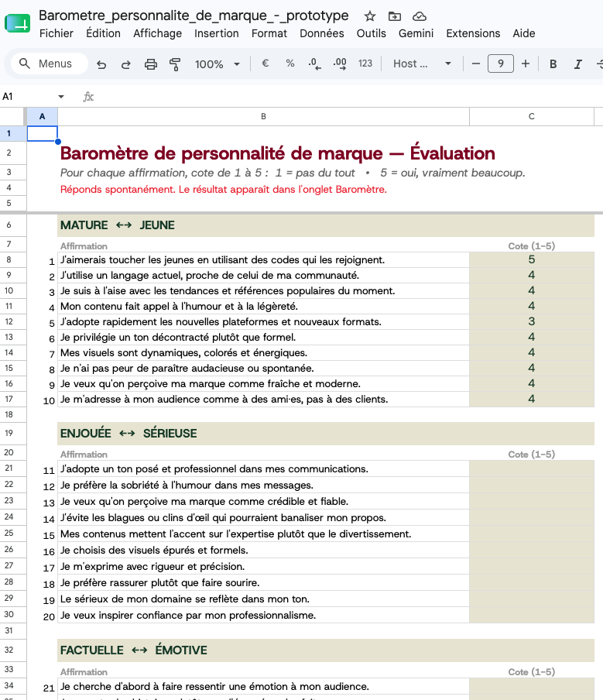Check the cloud save status icon
The image size is (603, 700).
click(419, 16)
